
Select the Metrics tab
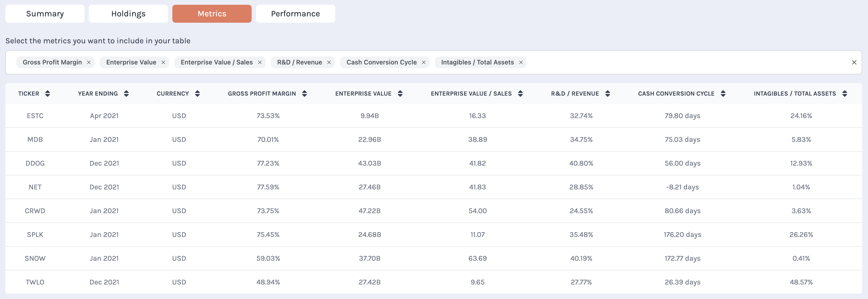coord(212,14)
